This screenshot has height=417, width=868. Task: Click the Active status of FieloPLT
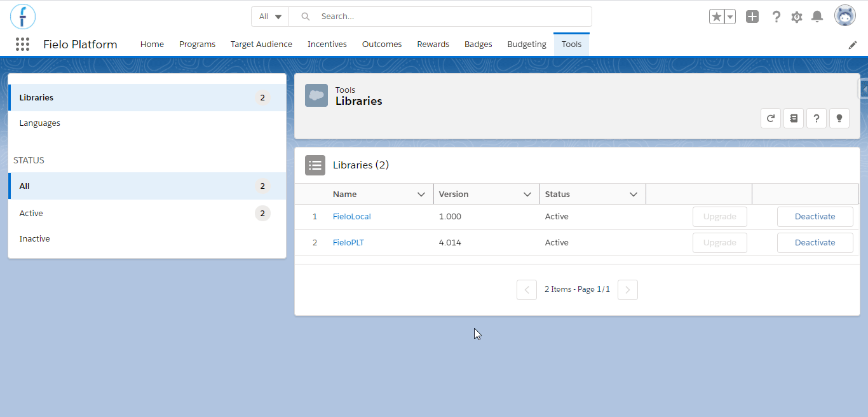tap(557, 243)
